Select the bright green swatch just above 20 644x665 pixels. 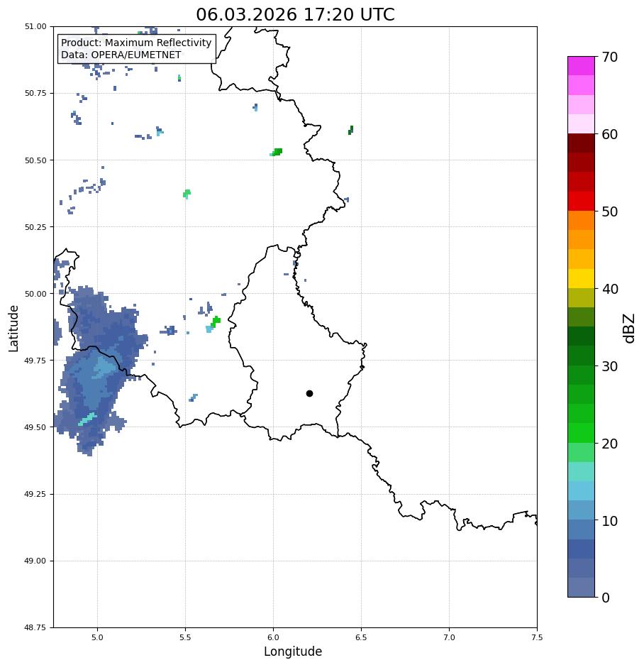pyautogui.click(x=582, y=433)
